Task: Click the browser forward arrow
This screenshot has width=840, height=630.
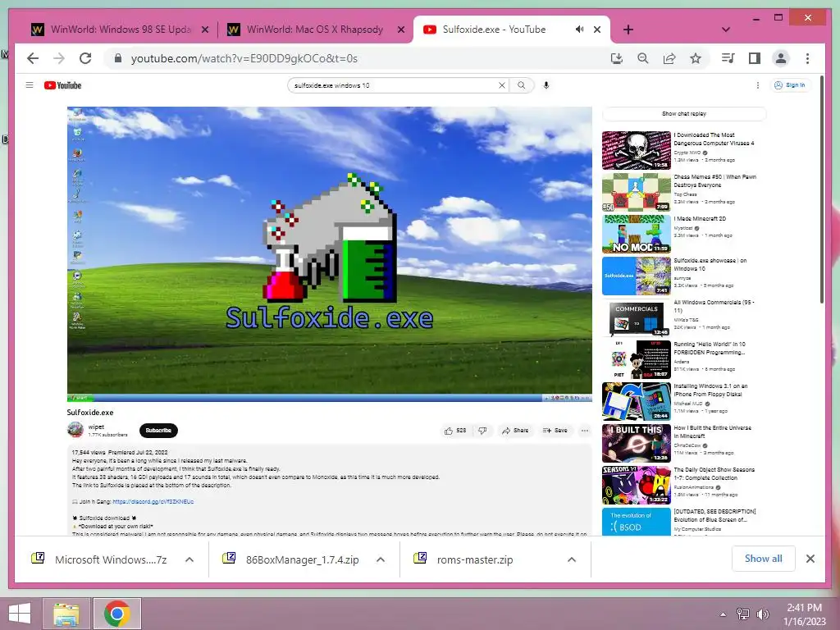Action: point(59,58)
